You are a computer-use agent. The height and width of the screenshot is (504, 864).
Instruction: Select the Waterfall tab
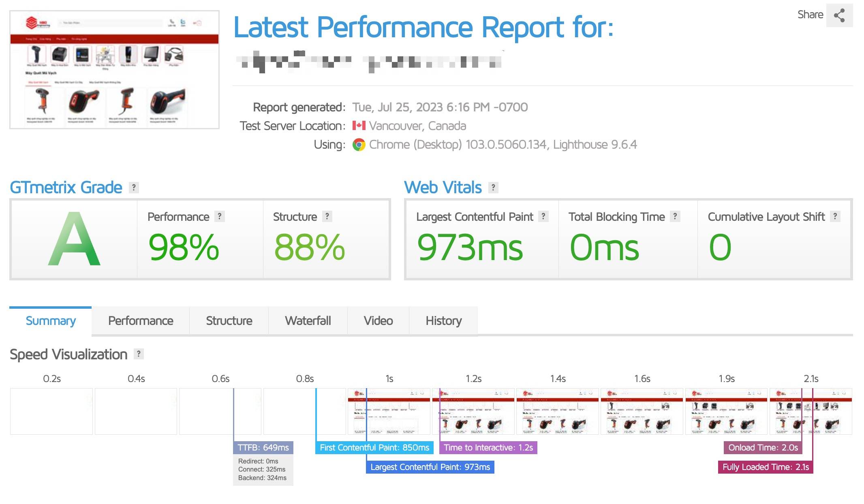(x=308, y=321)
